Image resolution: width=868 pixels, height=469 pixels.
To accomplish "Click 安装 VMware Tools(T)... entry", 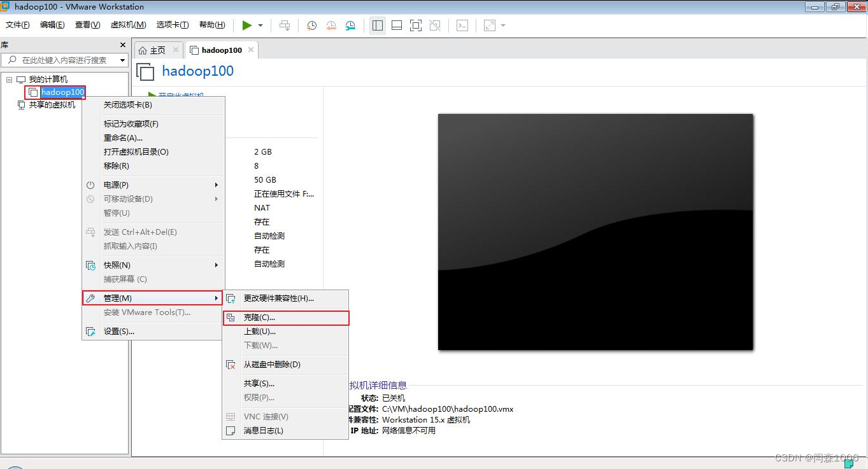I will tap(153, 312).
